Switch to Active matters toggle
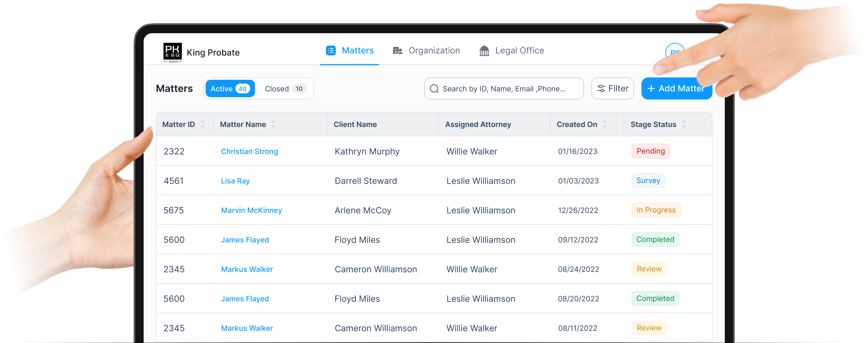The image size is (868, 343). [x=230, y=89]
